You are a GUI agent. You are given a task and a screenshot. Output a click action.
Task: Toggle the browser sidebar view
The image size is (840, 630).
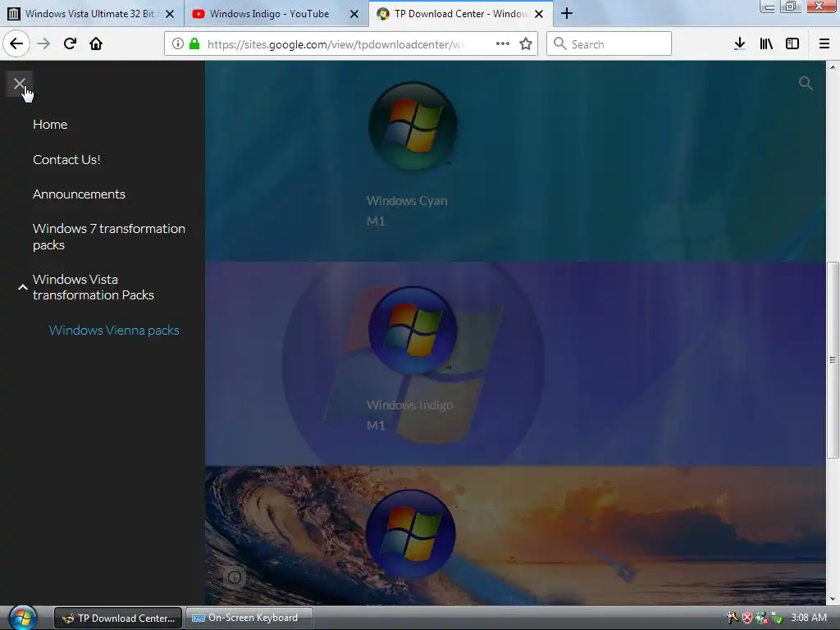(792, 44)
